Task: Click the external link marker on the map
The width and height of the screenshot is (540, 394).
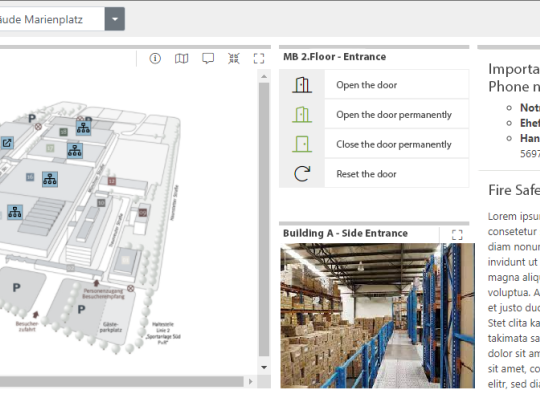Action: (7, 143)
